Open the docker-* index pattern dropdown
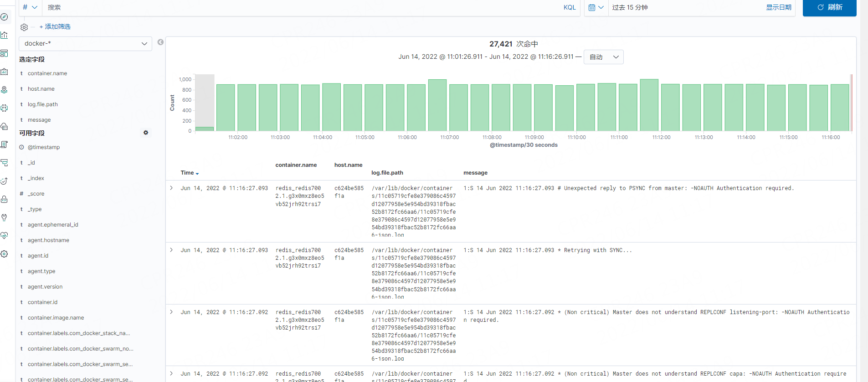The width and height of the screenshot is (868, 382). [85, 43]
